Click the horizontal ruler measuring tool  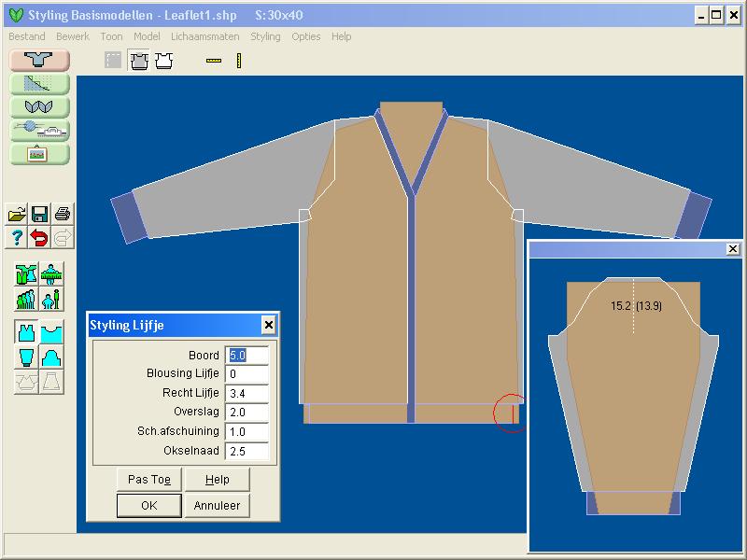click(x=214, y=62)
